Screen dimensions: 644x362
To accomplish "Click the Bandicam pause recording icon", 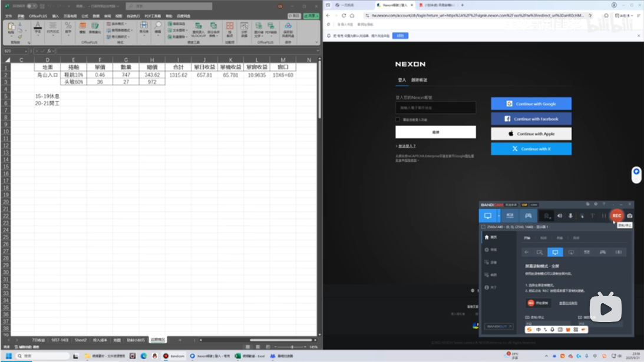I will [x=604, y=216].
